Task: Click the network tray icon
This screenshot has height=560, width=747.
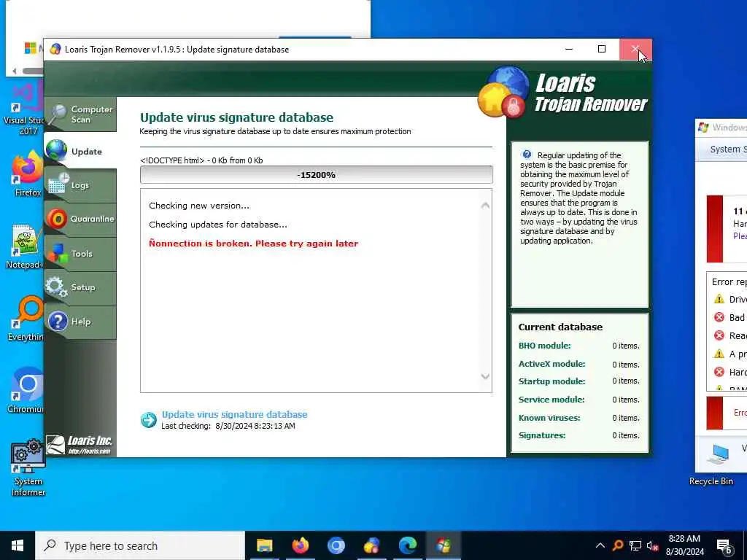Action: point(635,545)
